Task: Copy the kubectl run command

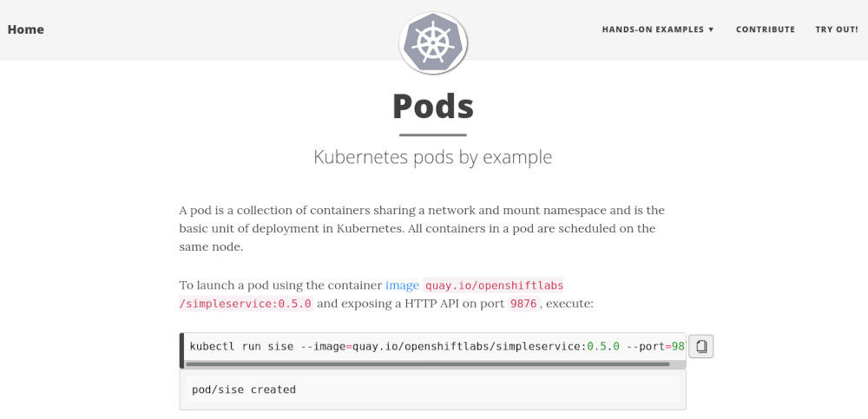Action: (x=700, y=346)
